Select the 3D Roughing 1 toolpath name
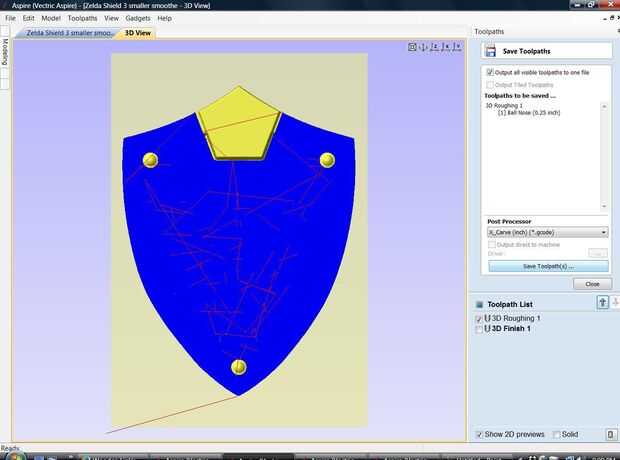The width and height of the screenshot is (620, 460). (516, 318)
